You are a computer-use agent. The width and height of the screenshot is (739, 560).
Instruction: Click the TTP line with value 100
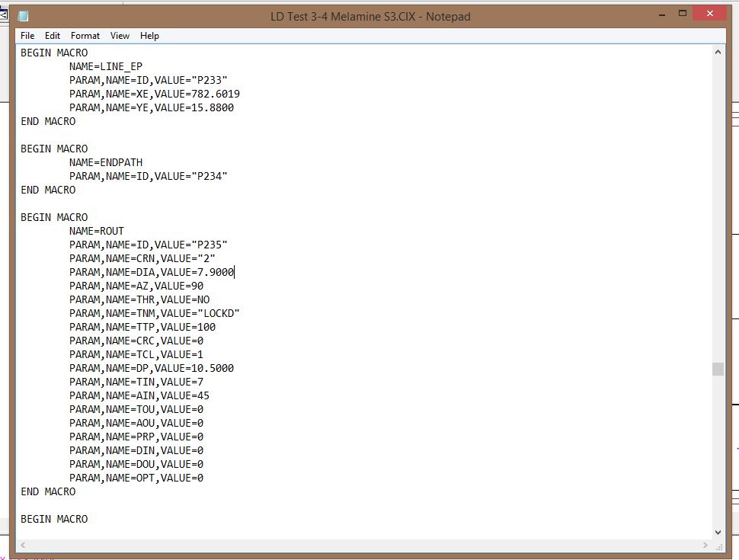142,327
